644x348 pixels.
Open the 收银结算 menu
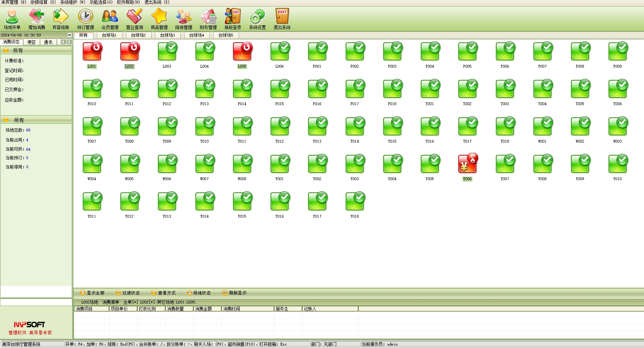tap(43, 2)
